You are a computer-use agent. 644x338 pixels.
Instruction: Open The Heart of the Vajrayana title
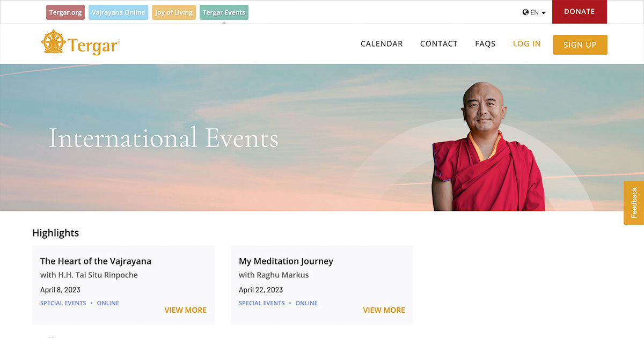96,261
